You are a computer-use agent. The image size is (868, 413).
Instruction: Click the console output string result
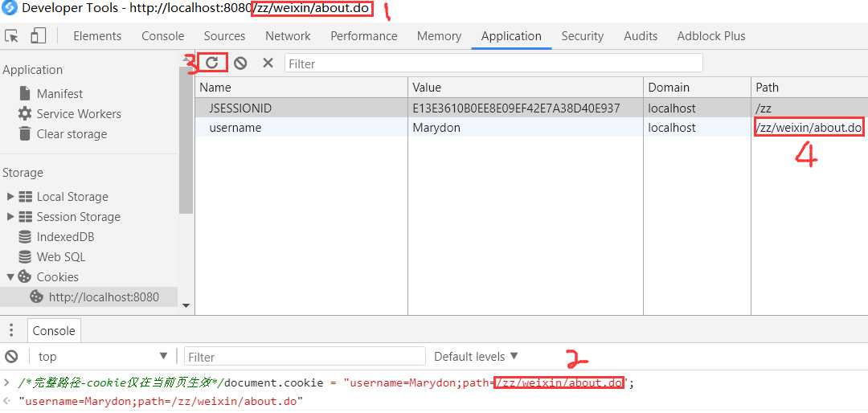coord(161,402)
